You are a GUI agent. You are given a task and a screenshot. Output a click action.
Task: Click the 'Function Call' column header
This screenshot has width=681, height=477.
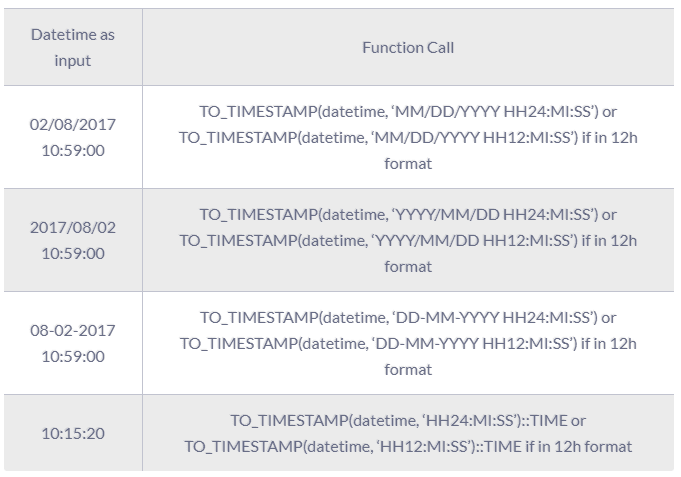[408, 47]
